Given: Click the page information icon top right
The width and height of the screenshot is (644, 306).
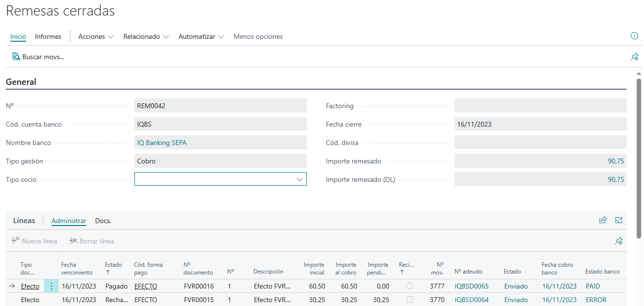Looking at the screenshot, I should (634, 36).
